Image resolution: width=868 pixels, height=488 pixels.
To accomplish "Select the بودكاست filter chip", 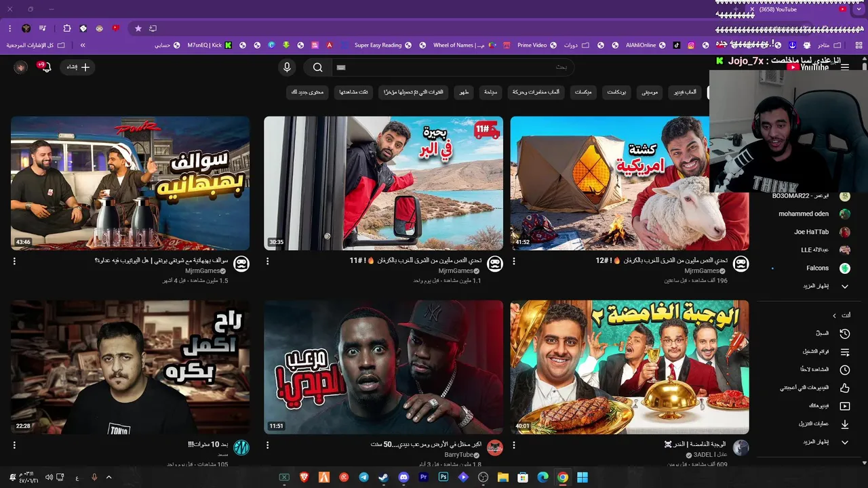I will point(615,91).
